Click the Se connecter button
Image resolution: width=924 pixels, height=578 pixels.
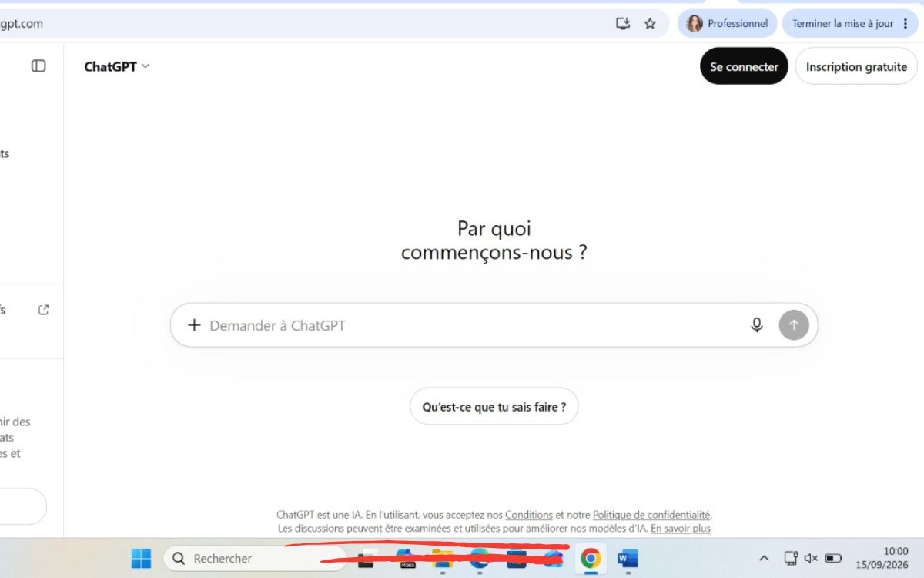pos(744,66)
